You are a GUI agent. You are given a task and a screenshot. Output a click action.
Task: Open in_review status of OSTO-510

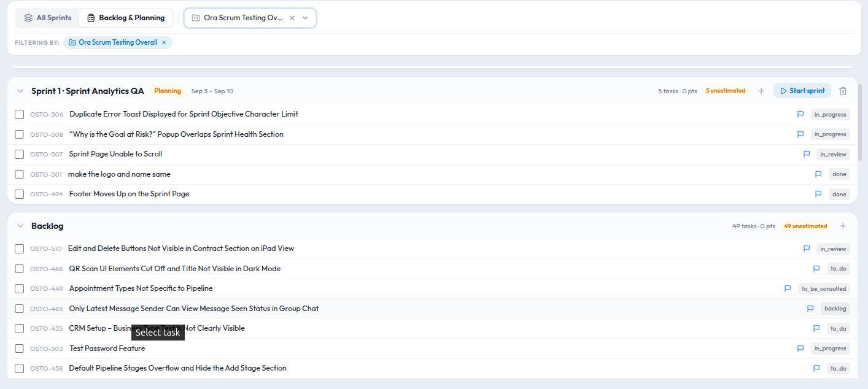833,248
